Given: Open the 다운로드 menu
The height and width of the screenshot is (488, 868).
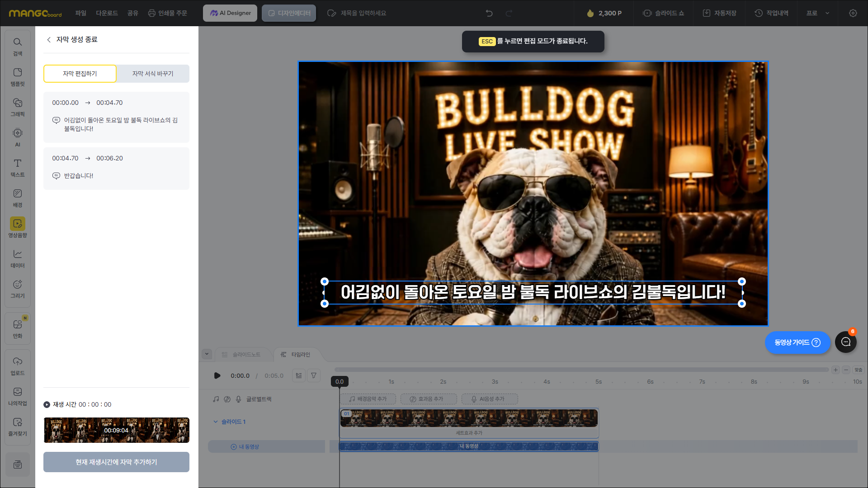Looking at the screenshot, I should (x=107, y=13).
